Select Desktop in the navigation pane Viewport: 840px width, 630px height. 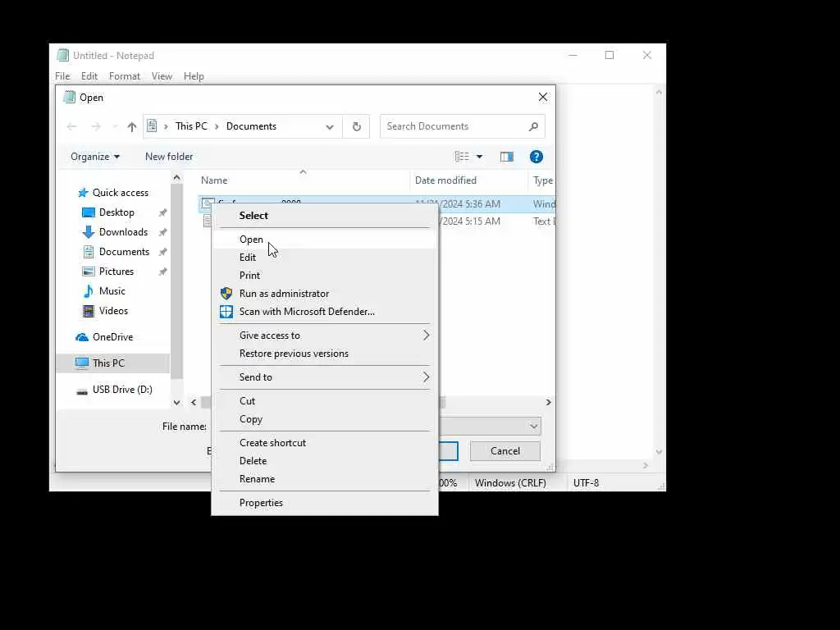point(116,212)
